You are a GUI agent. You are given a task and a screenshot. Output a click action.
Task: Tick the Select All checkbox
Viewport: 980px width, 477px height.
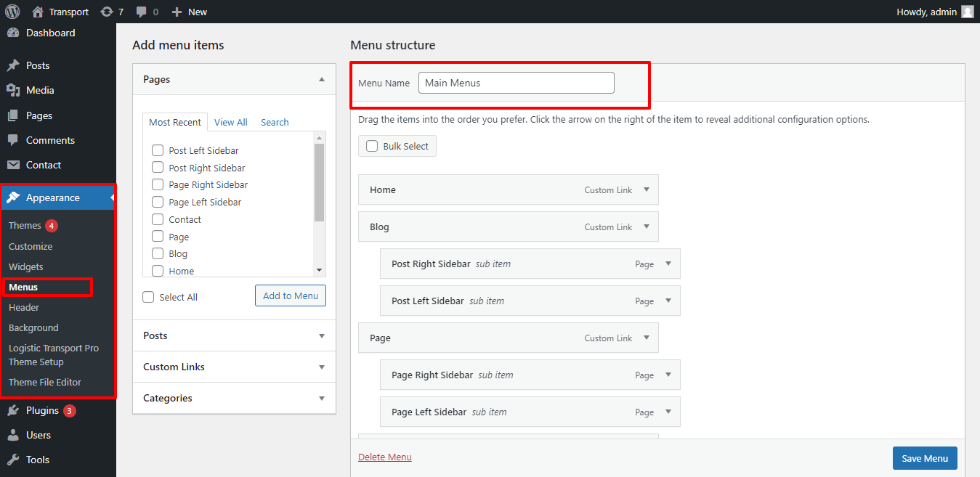tap(149, 297)
